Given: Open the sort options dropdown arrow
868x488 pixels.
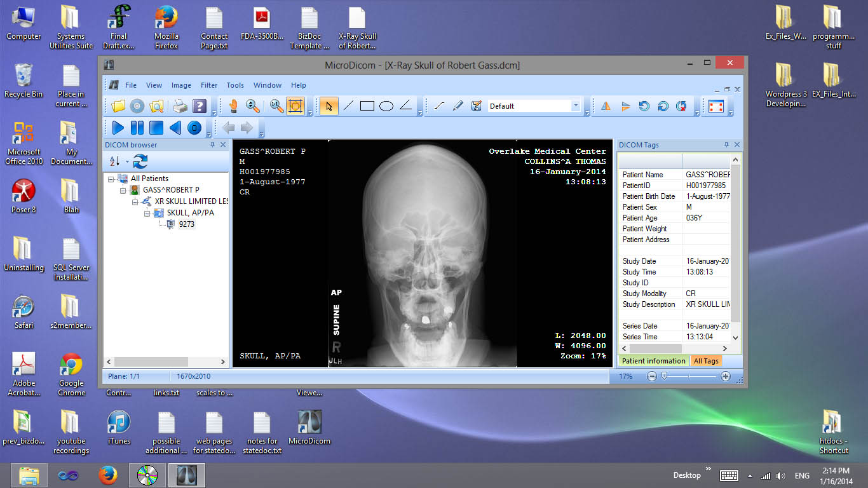Looking at the screenshot, I should [x=127, y=162].
